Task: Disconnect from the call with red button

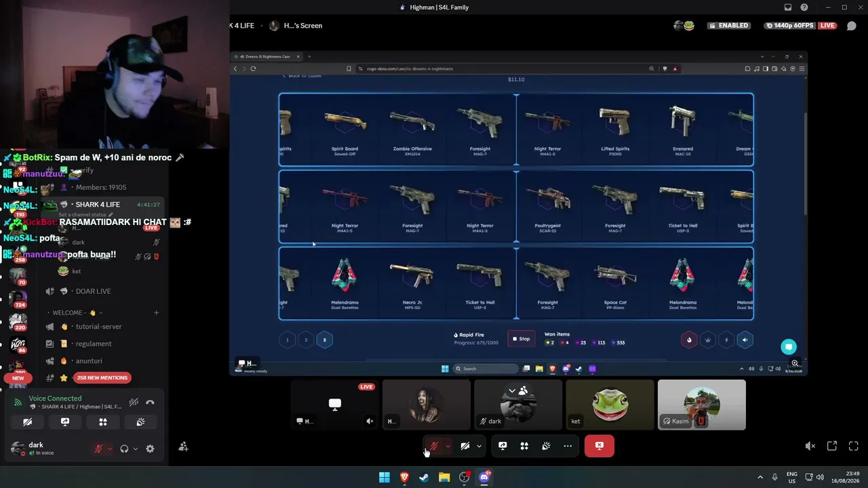Action: (599, 446)
